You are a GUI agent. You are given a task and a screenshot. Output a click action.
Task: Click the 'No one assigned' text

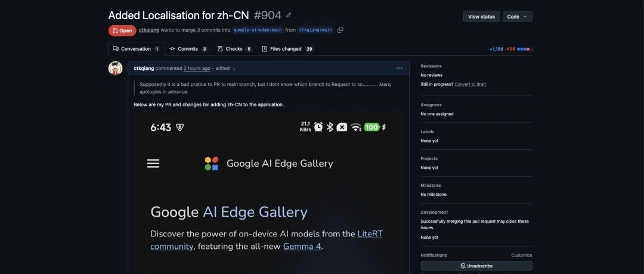437,114
